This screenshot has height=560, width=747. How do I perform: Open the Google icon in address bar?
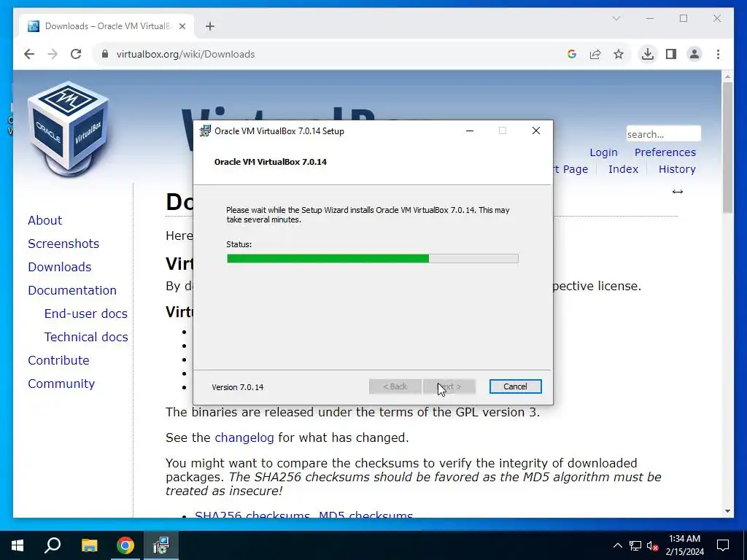[x=572, y=54]
